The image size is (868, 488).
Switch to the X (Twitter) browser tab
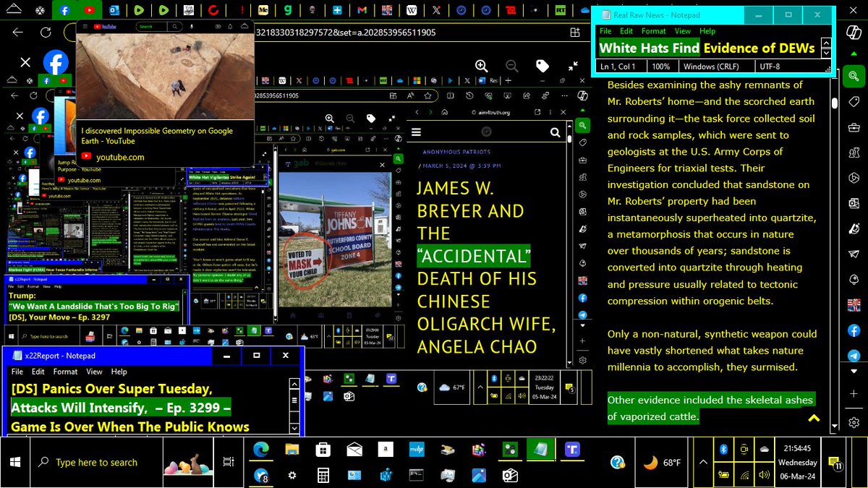click(436, 11)
